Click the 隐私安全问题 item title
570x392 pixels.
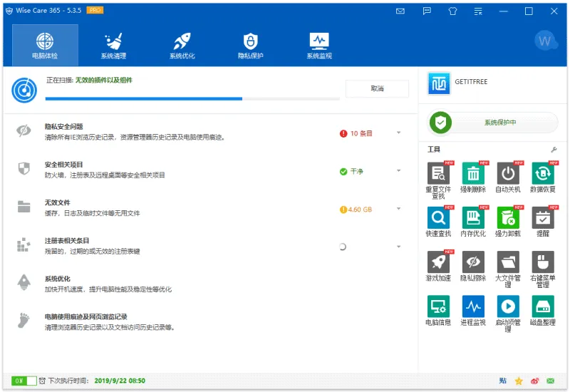pyautogui.click(x=64, y=127)
